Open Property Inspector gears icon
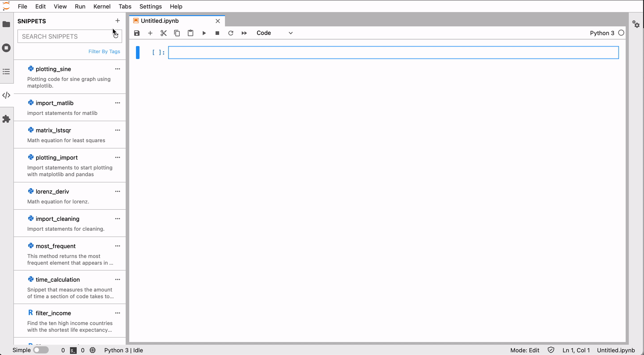Screen dimensions: 644x355 [x=636, y=24]
